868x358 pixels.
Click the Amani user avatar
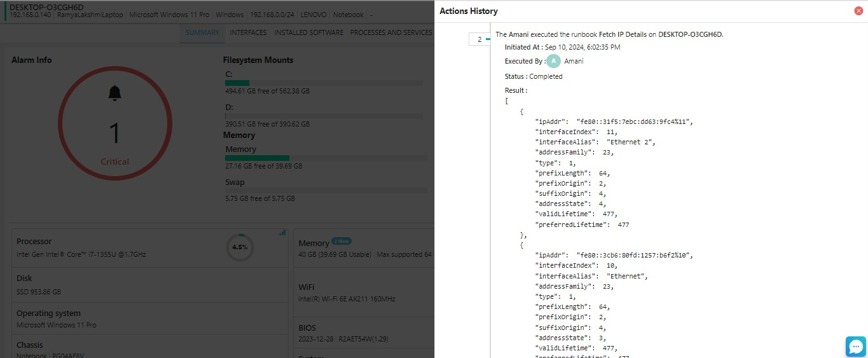tap(554, 61)
